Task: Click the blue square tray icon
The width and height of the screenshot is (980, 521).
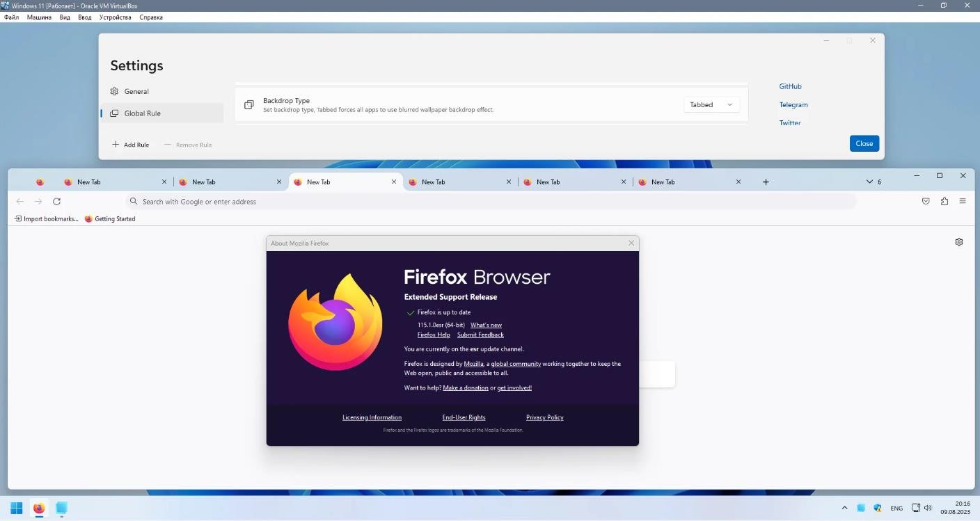Action: point(861,508)
